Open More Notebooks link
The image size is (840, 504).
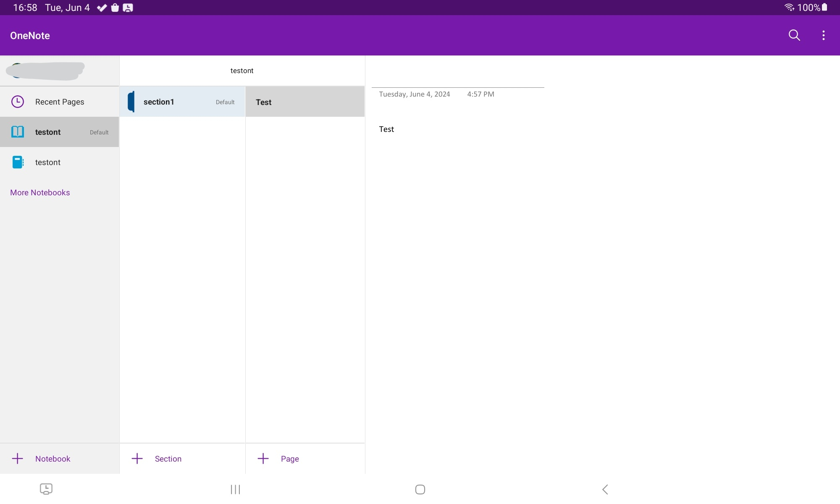pyautogui.click(x=40, y=192)
